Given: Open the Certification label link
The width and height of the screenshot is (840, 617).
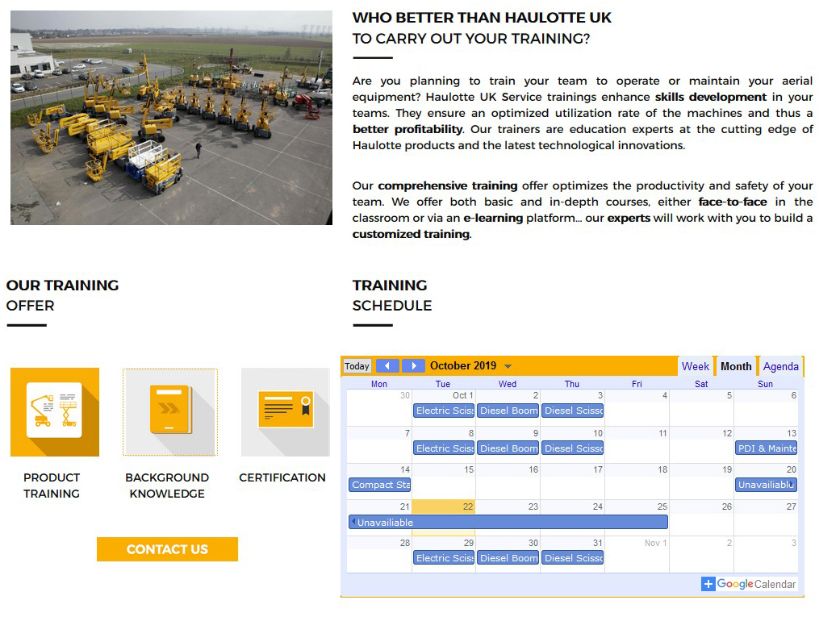Looking at the screenshot, I should [282, 477].
